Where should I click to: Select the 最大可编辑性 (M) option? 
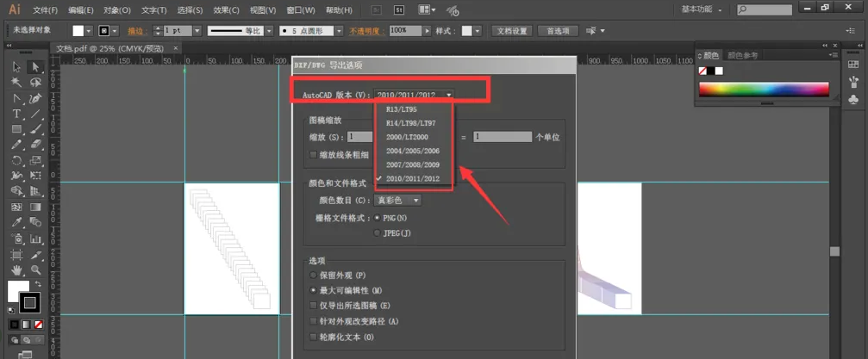(x=313, y=290)
